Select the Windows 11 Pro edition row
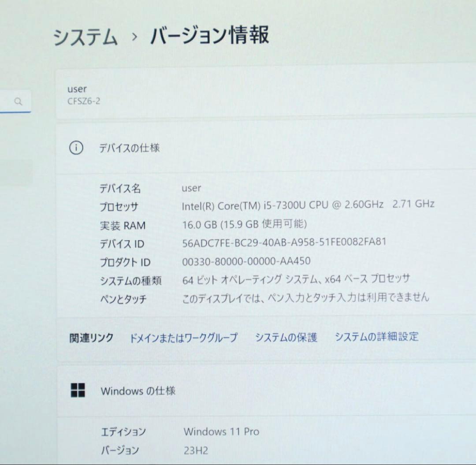Viewport: 476px width, 465px height. pyautogui.click(x=222, y=432)
